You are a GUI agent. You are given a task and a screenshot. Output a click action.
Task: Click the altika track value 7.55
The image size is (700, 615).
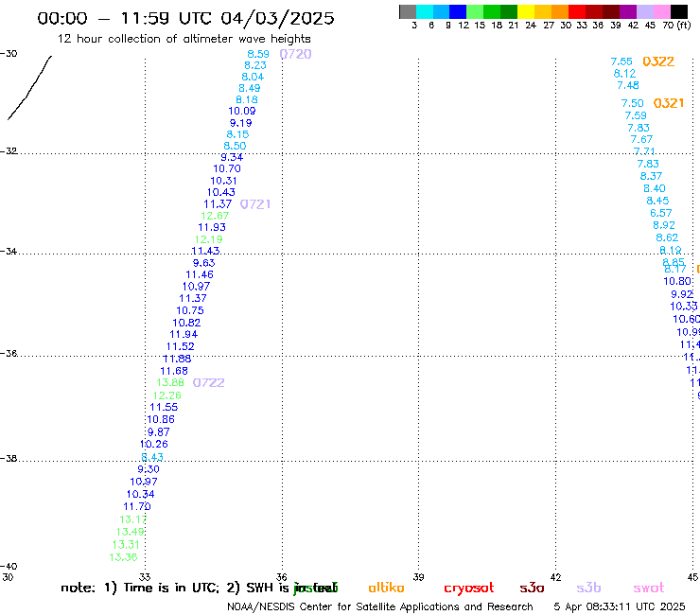coord(621,61)
